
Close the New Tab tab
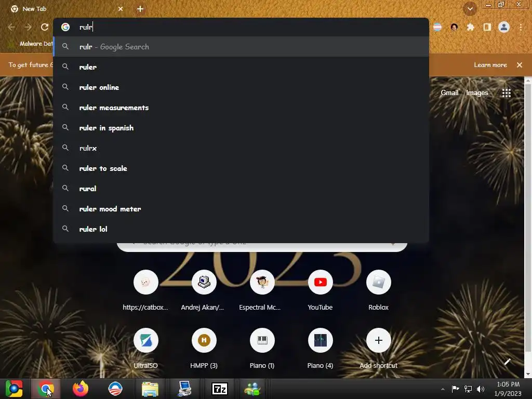pyautogui.click(x=121, y=9)
